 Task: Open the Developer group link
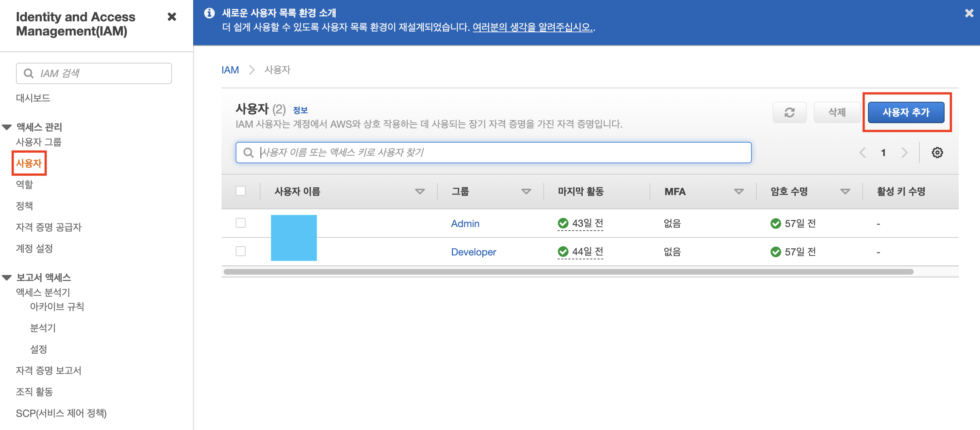(x=473, y=252)
